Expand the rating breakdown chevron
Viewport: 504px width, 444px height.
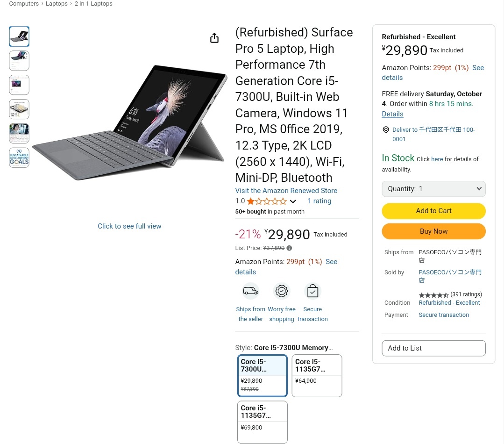coord(293,201)
